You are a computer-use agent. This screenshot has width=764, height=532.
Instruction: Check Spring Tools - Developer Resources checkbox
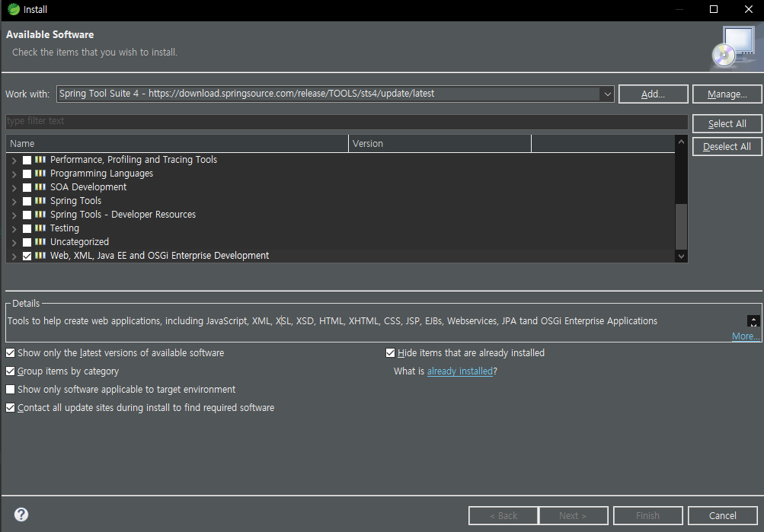click(x=27, y=215)
